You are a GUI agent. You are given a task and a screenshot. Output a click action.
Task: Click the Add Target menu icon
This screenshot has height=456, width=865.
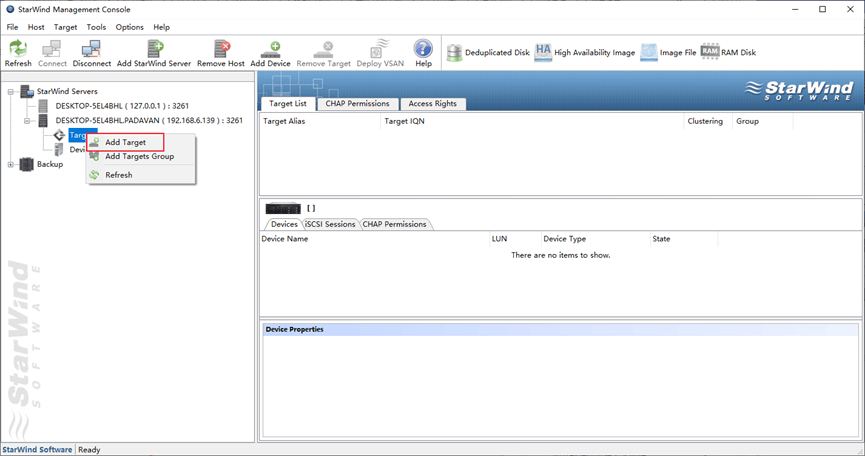click(94, 142)
